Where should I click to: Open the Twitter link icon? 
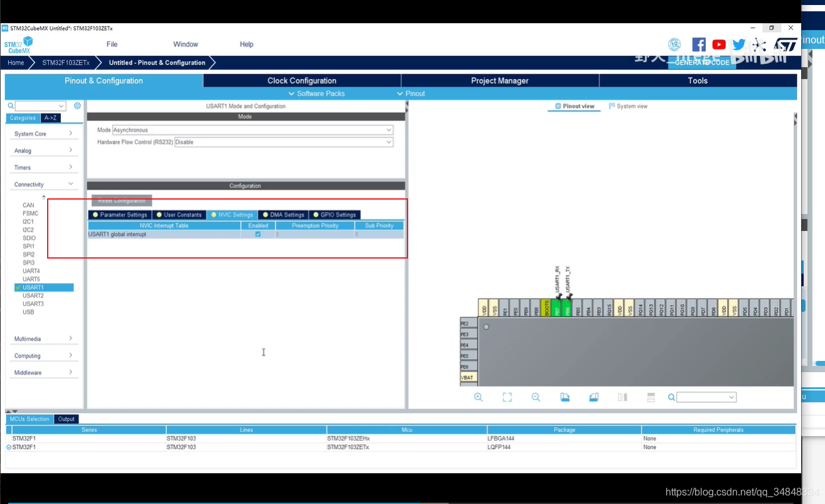(x=739, y=45)
